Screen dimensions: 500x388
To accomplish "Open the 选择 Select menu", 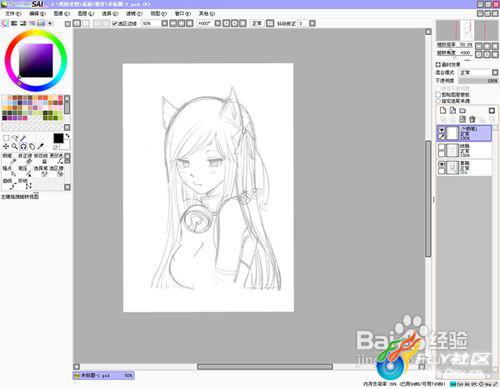I will click(110, 14).
